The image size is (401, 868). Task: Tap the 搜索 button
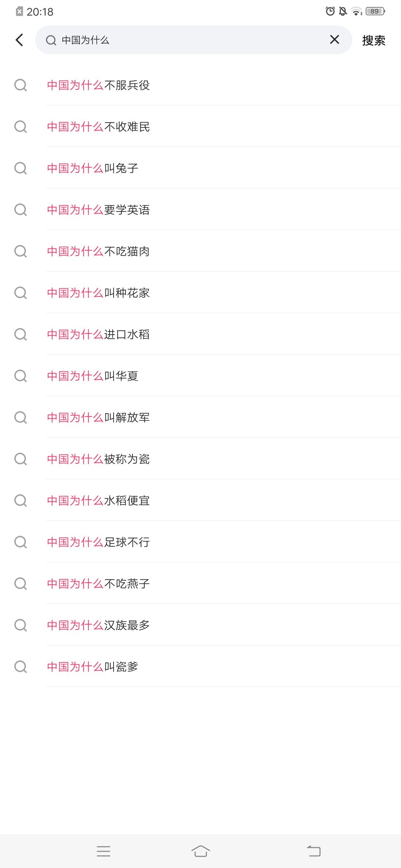coord(374,40)
